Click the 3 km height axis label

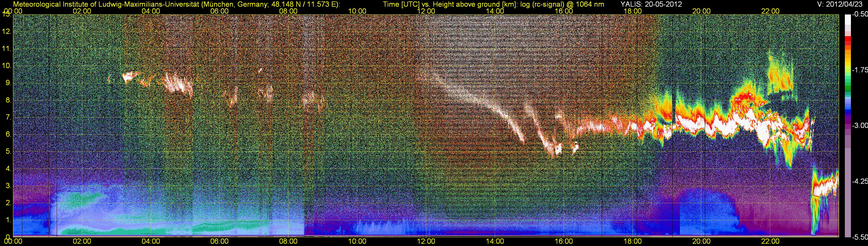[8, 186]
